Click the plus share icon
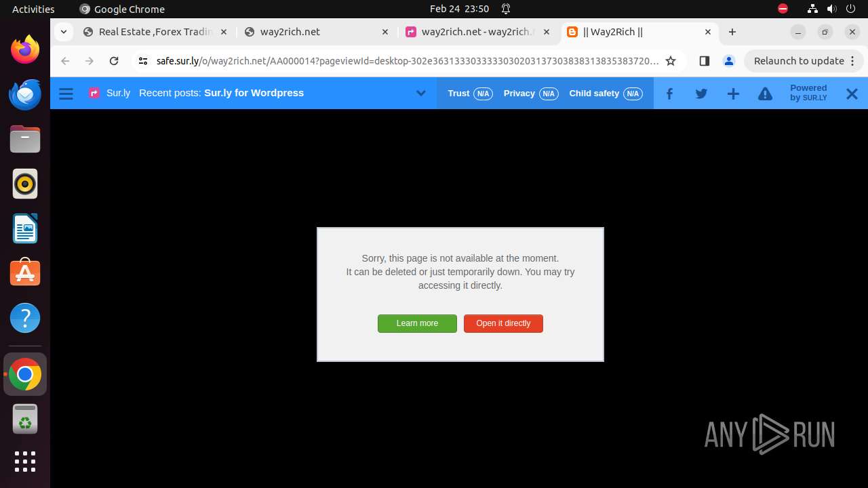868x488 pixels. click(733, 94)
